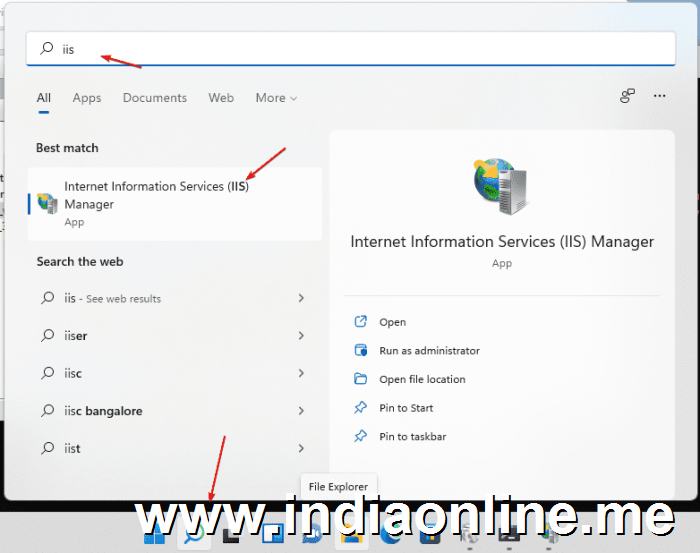Expand the arrow for iis web results
700x553 pixels.
click(x=301, y=298)
